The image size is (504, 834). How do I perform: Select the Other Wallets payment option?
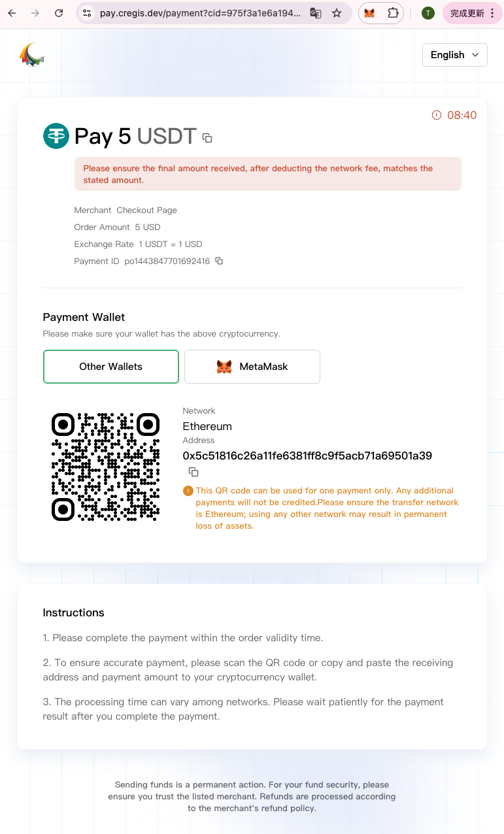(110, 367)
